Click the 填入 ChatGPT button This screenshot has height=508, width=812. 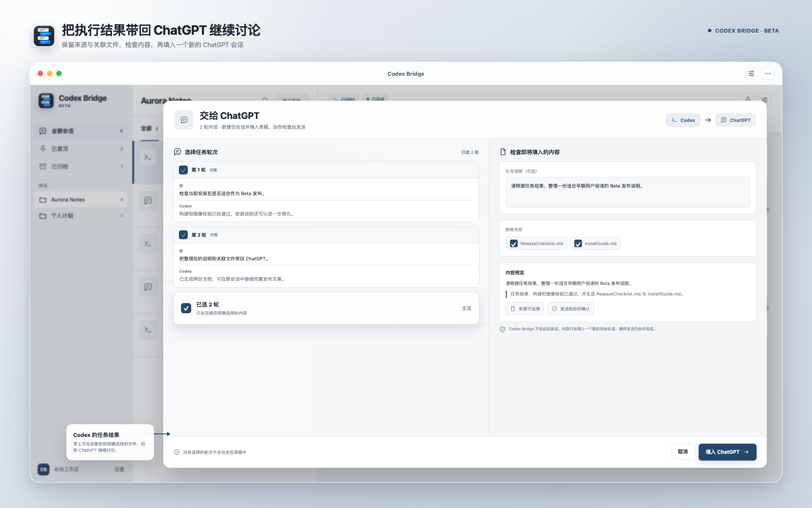click(x=727, y=452)
